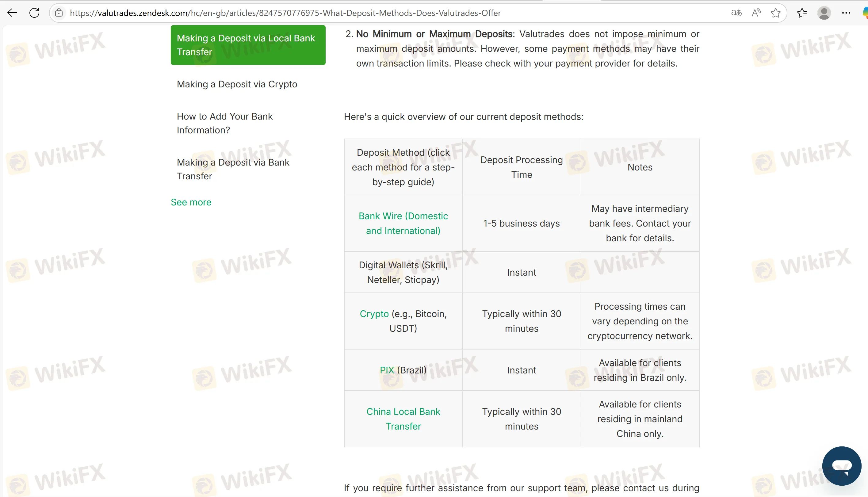Image resolution: width=868 pixels, height=497 pixels.
Task: Reload the page with refresh icon
Action: point(34,13)
